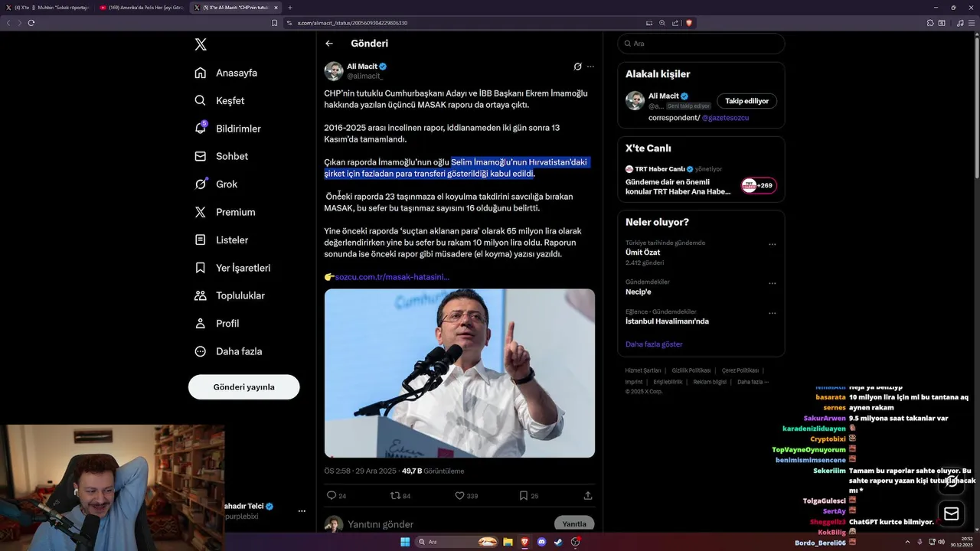
Task: Open Topluluklar communities
Action: pyautogui.click(x=230, y=295)
